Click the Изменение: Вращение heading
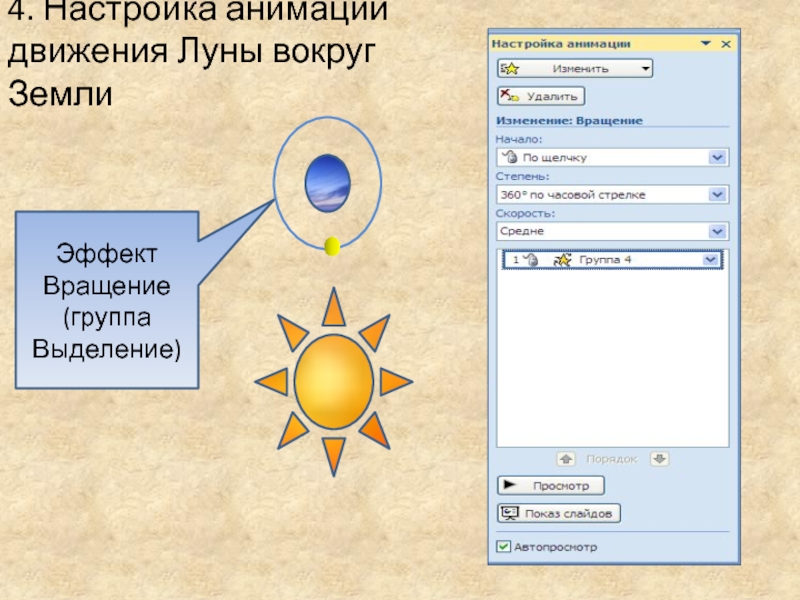Screen dimensions: 800x600 (x=569, y=121)
